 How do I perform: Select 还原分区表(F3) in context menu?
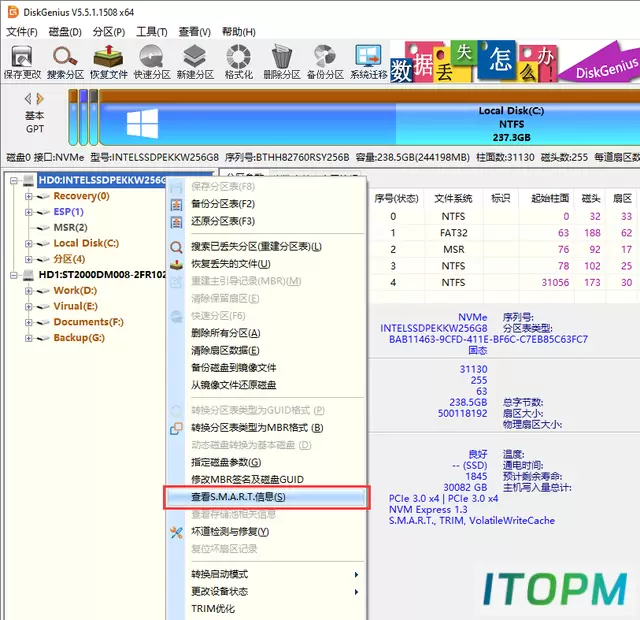[223, 221]
